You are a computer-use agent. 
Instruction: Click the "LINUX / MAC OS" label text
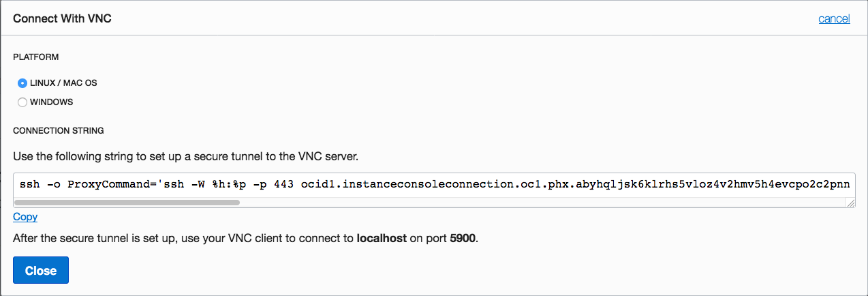(63, 83)
